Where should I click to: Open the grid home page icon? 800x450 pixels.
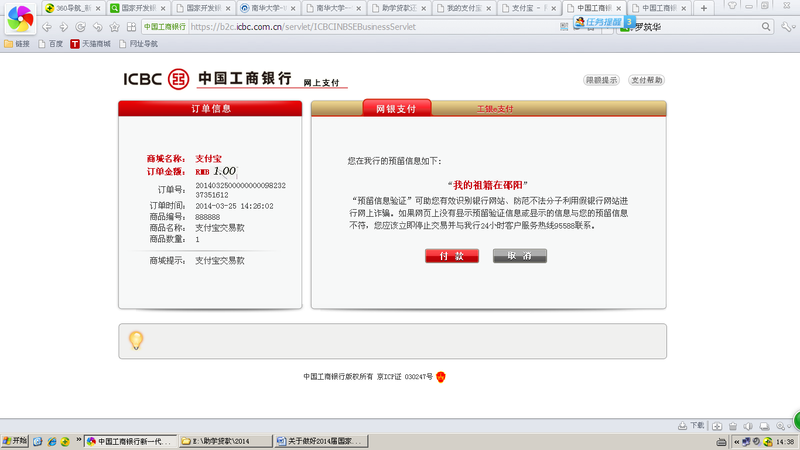click(131, 27)
